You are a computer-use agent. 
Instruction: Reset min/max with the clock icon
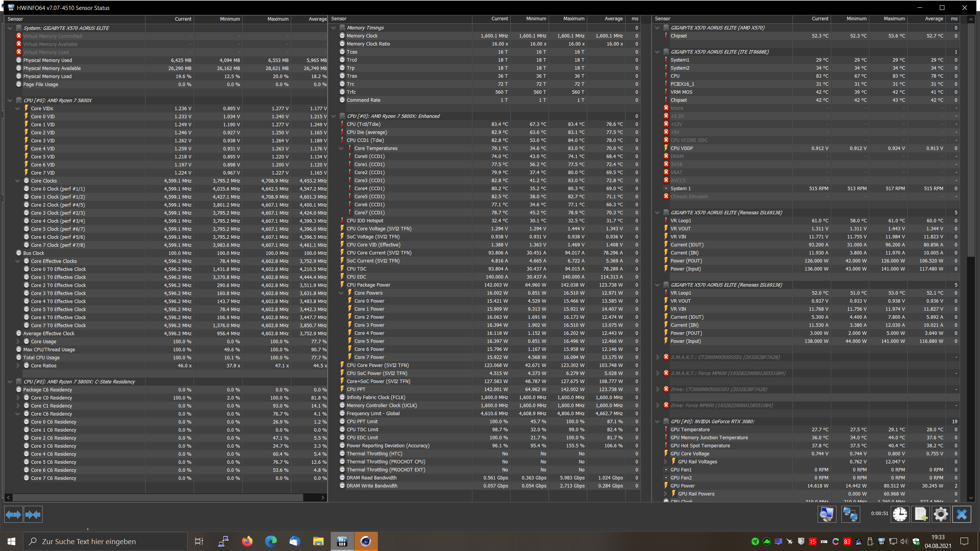pos(900,514)
